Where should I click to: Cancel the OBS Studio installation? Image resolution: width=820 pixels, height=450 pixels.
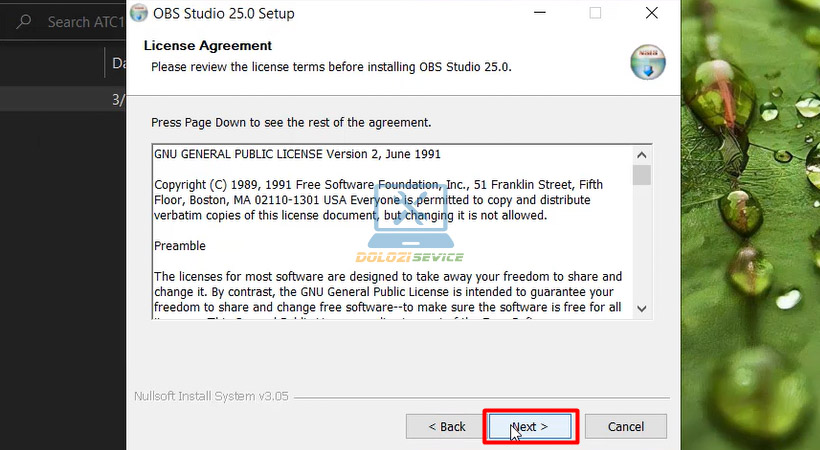pos(626,427)
